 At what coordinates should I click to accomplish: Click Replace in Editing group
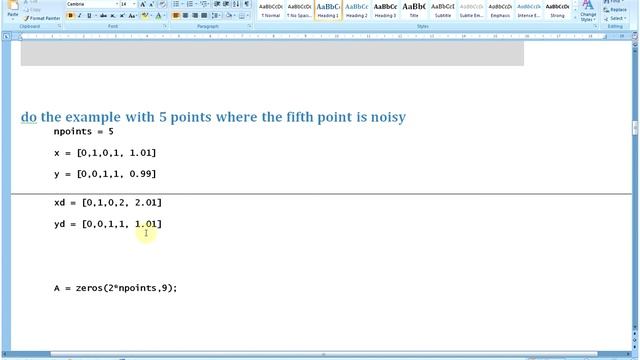tap(615, 10)
